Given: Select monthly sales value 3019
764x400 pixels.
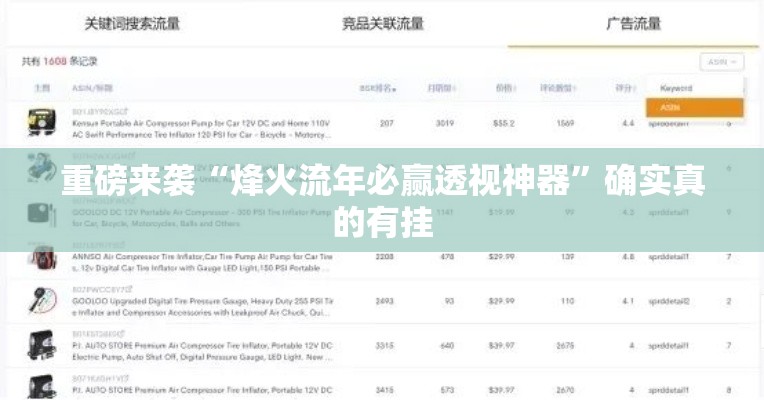Looking at the screenshot, I should (x=444, y=123).
